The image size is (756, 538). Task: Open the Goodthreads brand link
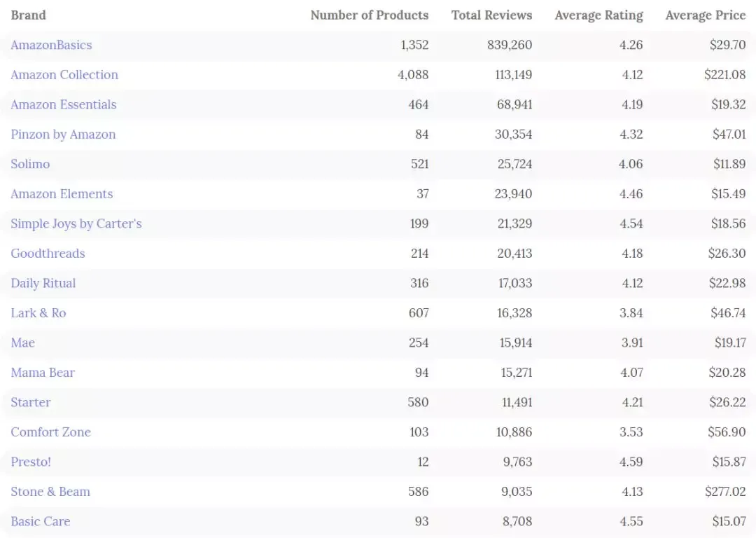48,254
